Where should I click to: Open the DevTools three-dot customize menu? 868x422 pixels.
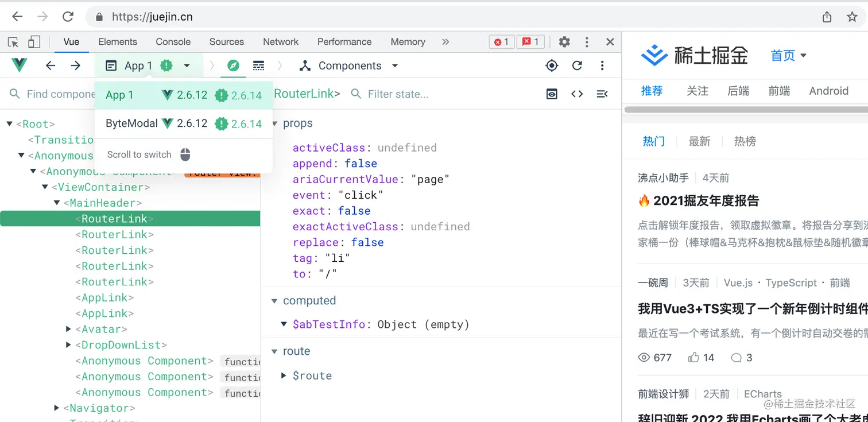point(587,42)
